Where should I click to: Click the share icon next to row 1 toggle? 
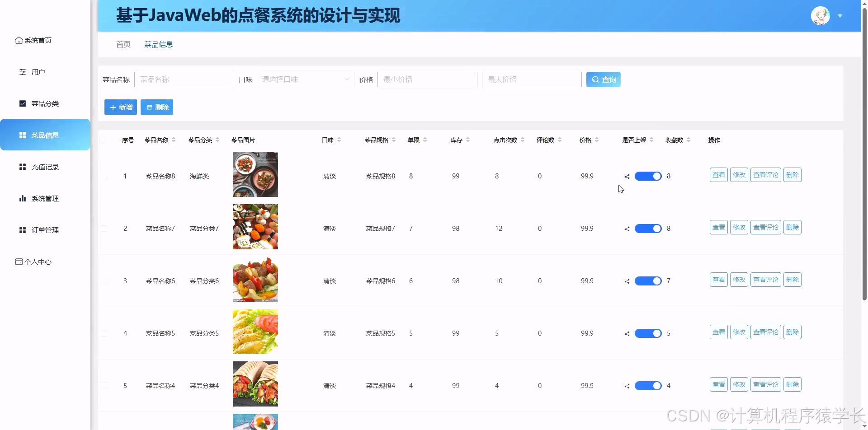point(627,176)
